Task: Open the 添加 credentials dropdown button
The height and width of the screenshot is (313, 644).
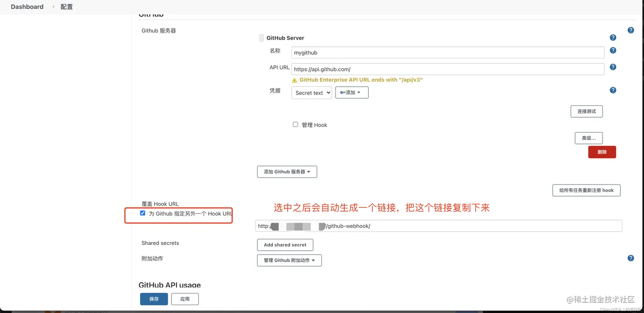Action: 352,92
